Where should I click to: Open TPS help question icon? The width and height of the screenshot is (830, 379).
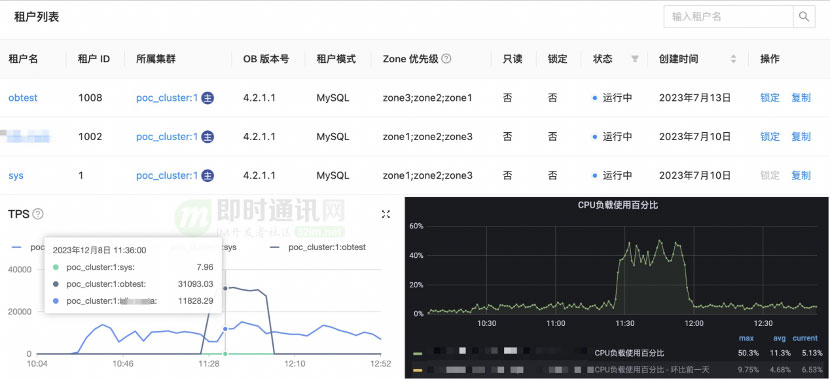[38, 214]
